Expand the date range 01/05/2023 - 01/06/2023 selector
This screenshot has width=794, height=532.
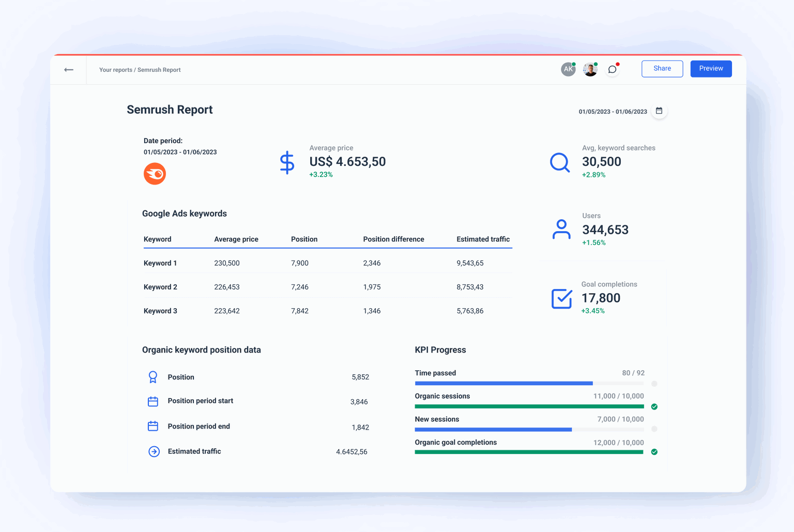(613, 111)
